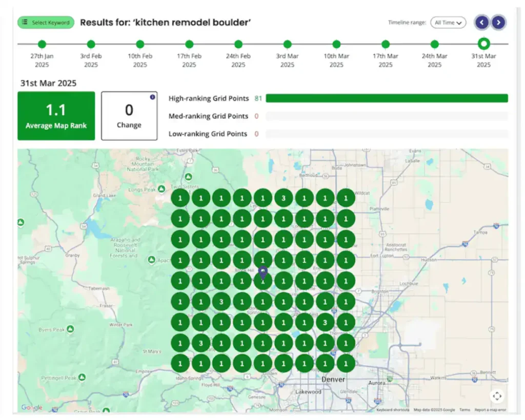Click the Average Map Rank green card

56,116
